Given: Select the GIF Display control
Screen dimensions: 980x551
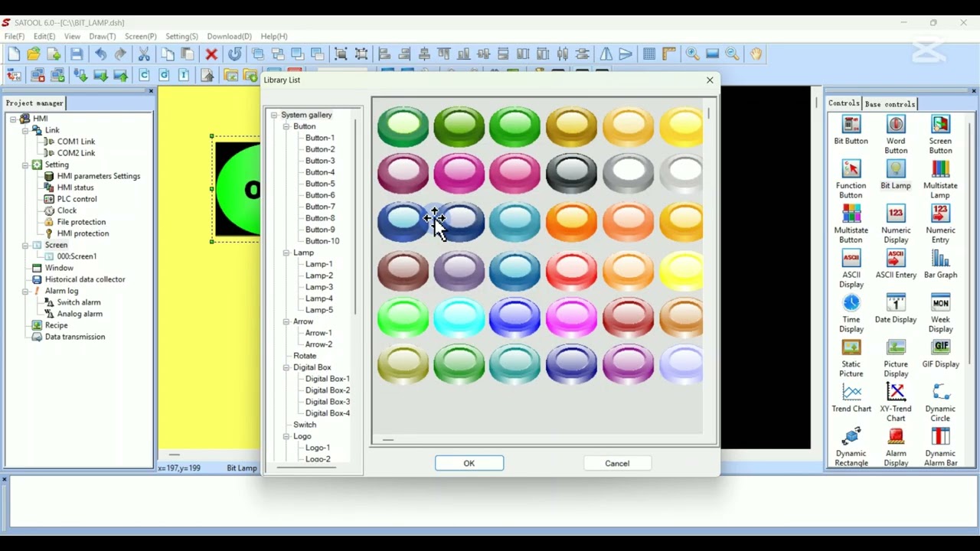Looking at the screenshot, I should (940, 354).
